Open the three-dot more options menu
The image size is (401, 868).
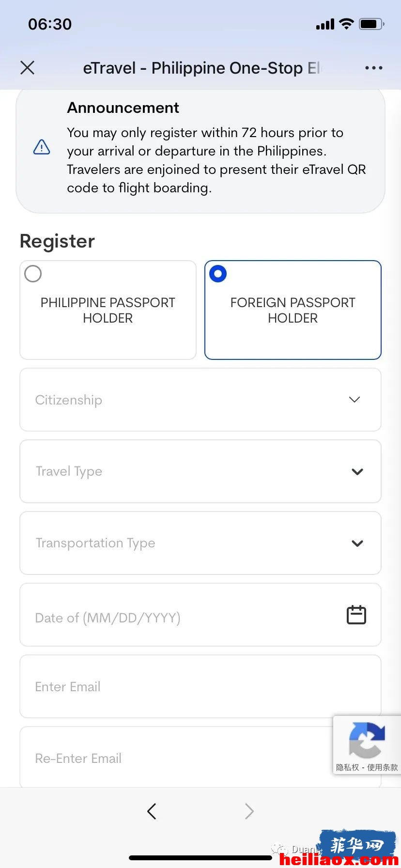pyautogui.click(x=373, y=68)
